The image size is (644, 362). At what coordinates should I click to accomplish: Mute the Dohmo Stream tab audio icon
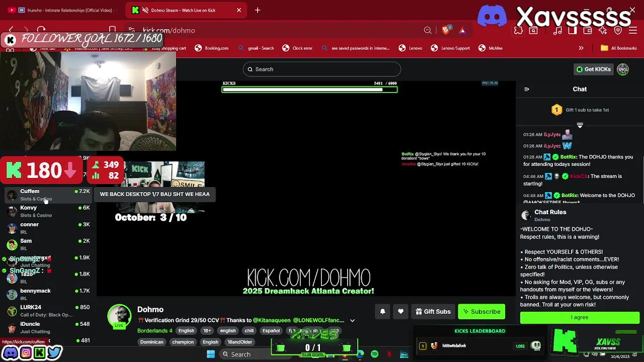tap(145, 10)
